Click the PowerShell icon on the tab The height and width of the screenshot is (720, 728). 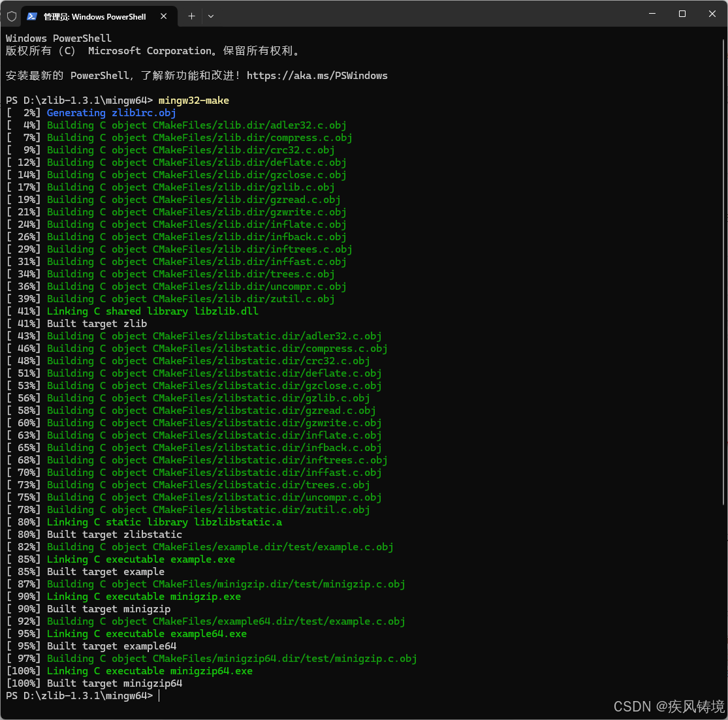[31, 16]
